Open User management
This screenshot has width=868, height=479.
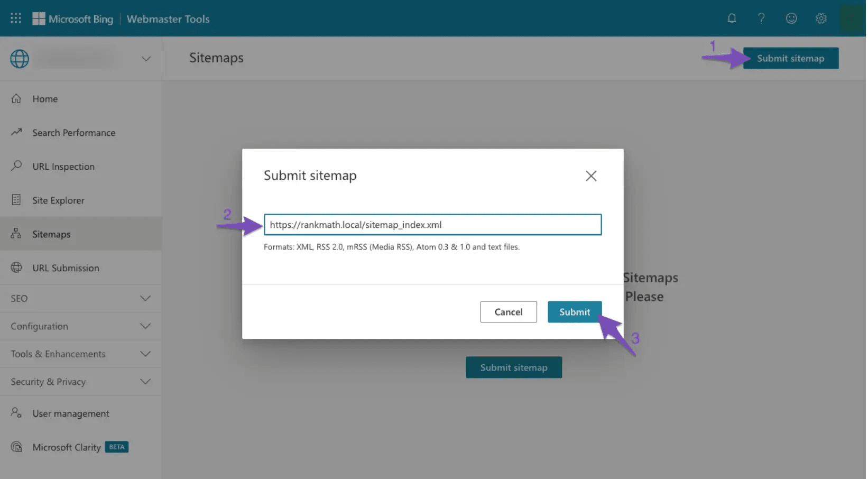click(70, 413)
